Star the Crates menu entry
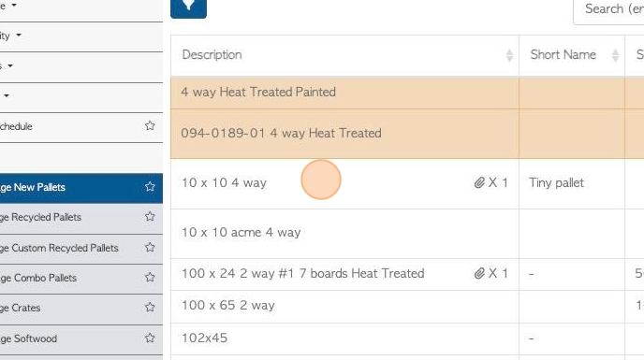The height and width of the screenshot is (360, 644). pyautogui.click(x=150, y=308)
